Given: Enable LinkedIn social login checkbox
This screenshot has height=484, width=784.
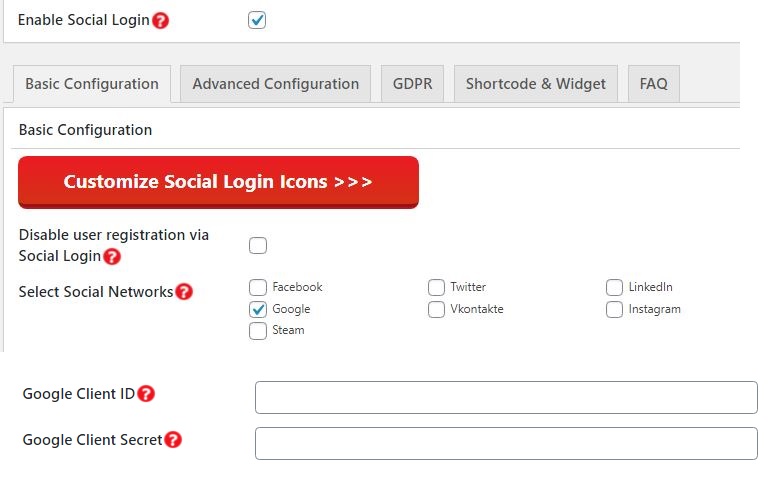Looking at the screenshot, I should (x=614, y=288).
